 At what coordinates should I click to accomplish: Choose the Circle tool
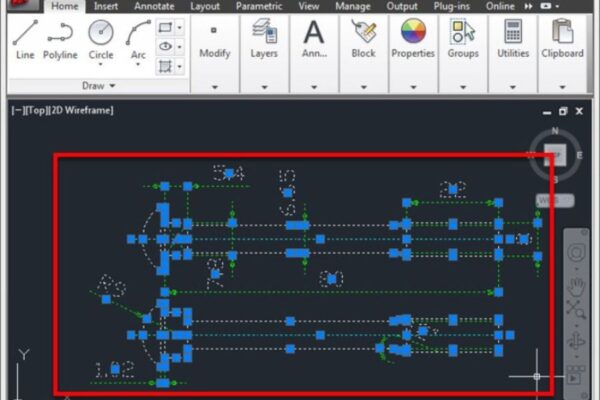click(x=101, y=36)
